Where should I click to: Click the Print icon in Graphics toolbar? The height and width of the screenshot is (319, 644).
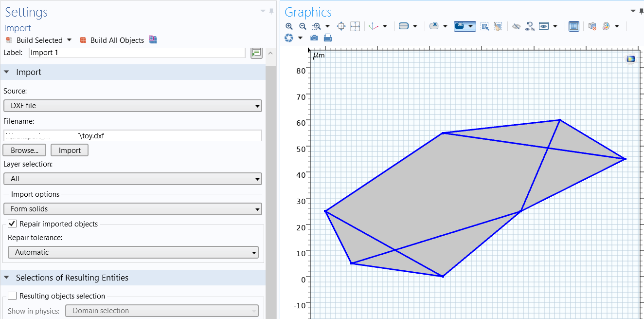click(328, 38)
